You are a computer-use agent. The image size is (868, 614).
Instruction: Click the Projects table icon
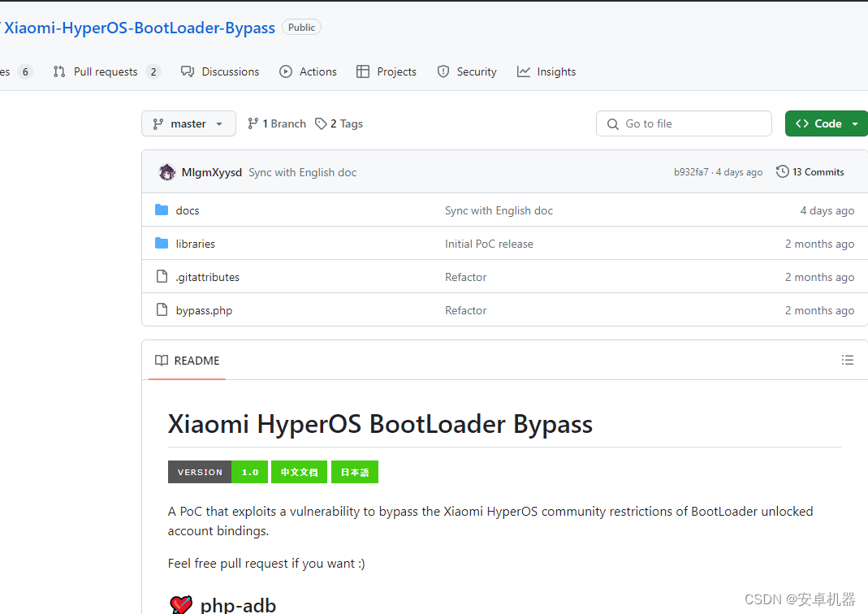pos(363,71)
